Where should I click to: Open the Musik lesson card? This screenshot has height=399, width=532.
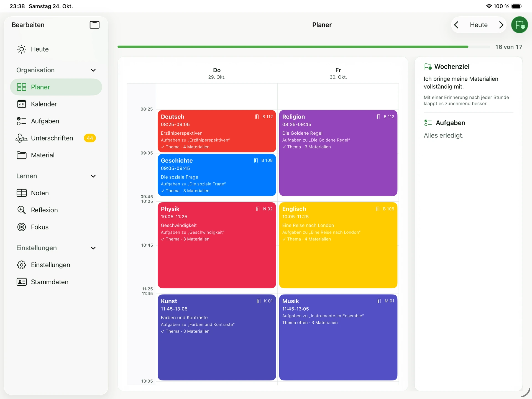pos(338,337)
